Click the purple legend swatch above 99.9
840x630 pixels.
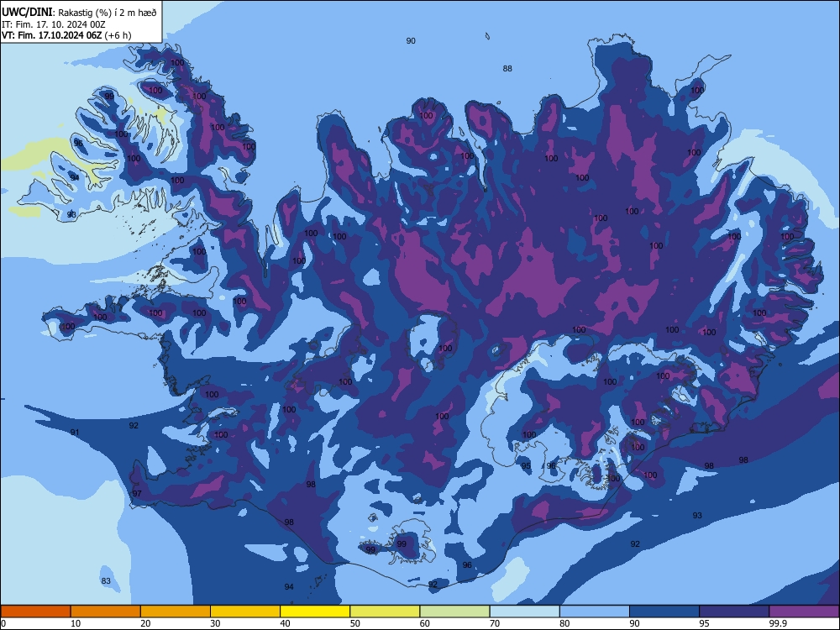pyautogui.click(x=804, y=612)
